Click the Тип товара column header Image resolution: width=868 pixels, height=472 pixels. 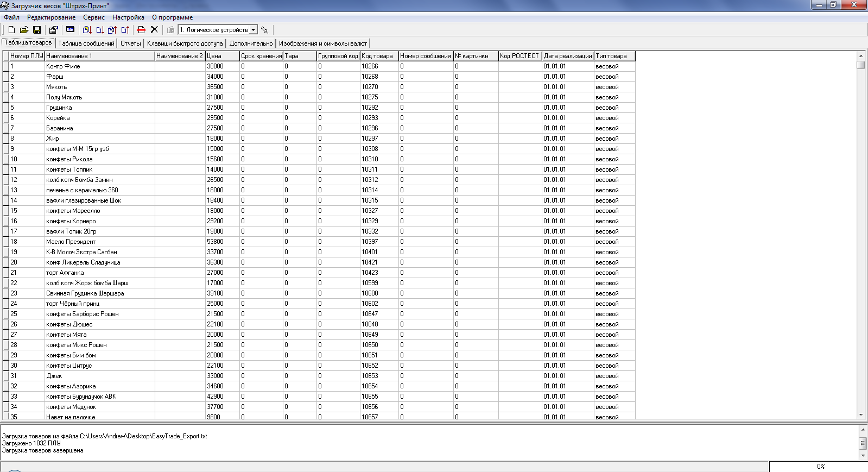pos(614,56)
